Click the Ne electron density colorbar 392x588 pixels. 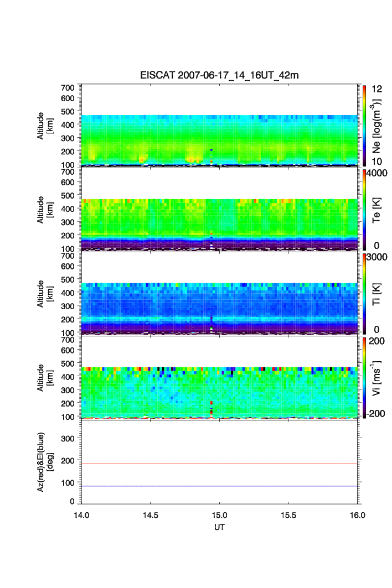(x=364, y=125)
